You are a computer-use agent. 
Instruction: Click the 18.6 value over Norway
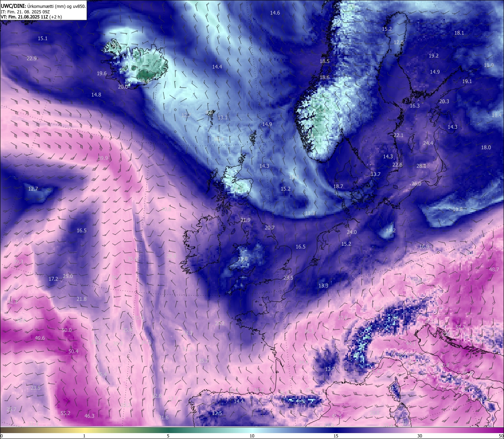(x=324, y=78)
